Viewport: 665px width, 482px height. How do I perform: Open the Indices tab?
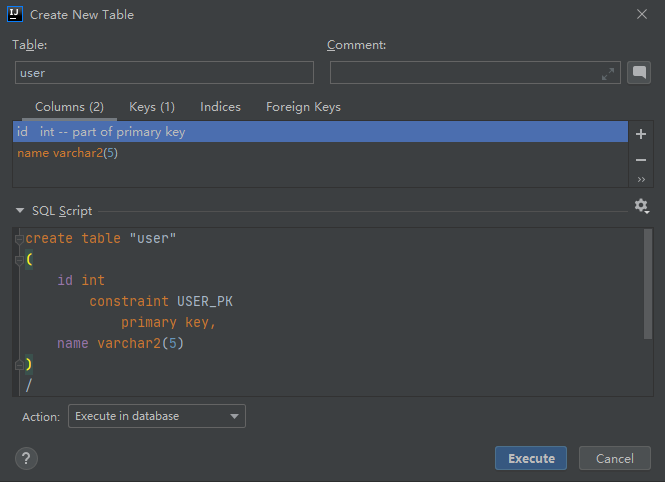coord(220,107)
